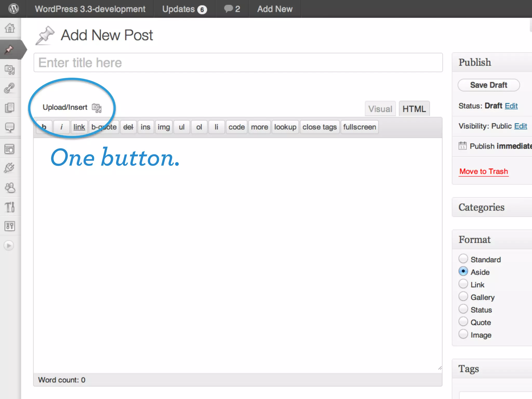532x399 pixels.
Task: Expand the sidebar menu with arrow button
Action: pyautogui.click(x=9, y=245)
